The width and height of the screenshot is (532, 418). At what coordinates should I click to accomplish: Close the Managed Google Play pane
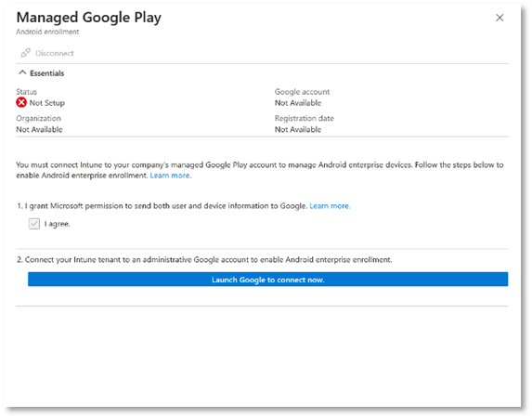[500, 18]
